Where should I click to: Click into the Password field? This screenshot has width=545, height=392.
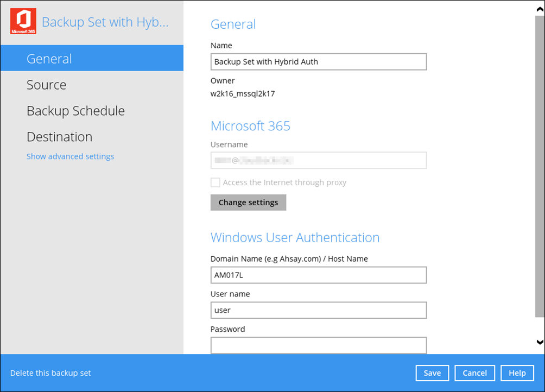click(318, 345)
